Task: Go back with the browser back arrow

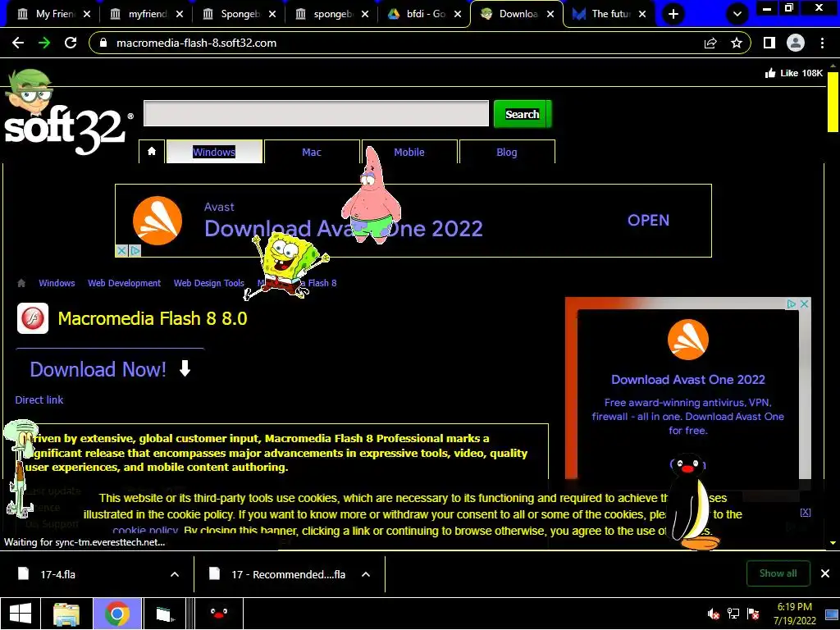Action: click(x=18, y=43)
